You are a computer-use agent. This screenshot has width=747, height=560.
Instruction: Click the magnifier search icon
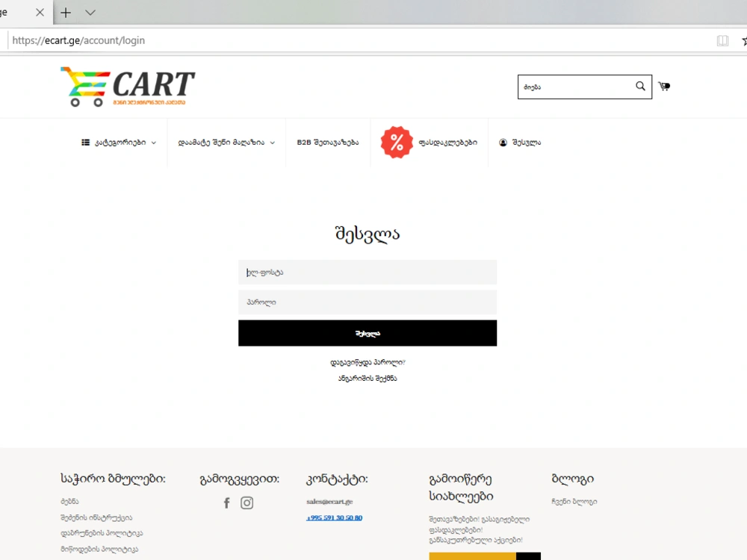(640, 86)
